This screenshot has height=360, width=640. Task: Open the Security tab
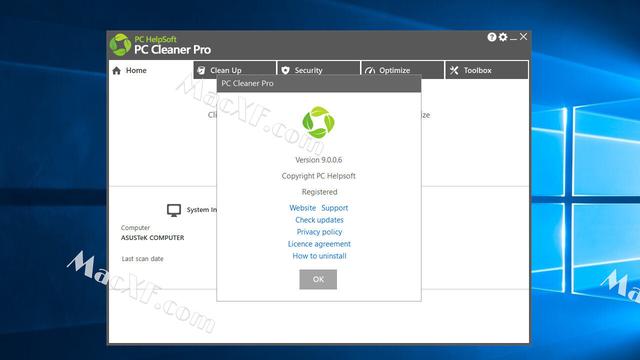(319, 69)
